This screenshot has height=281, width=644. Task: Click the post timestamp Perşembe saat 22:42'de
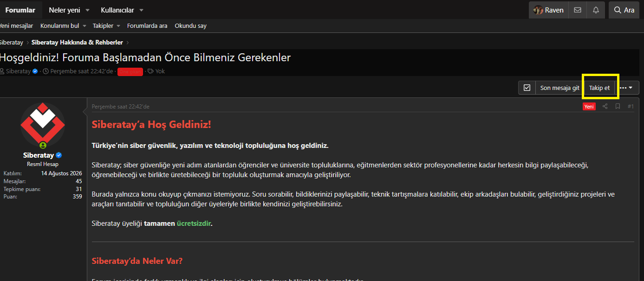[x=121, y=107]
